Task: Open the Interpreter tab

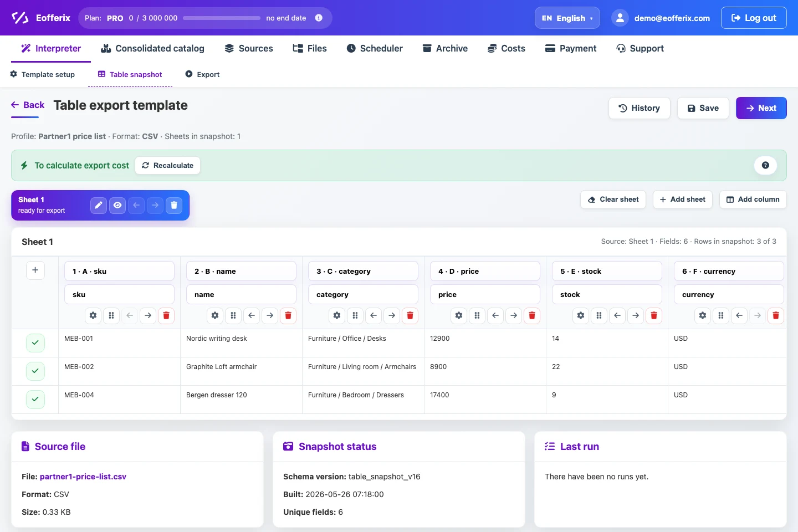Action: [x=51, y=48]
